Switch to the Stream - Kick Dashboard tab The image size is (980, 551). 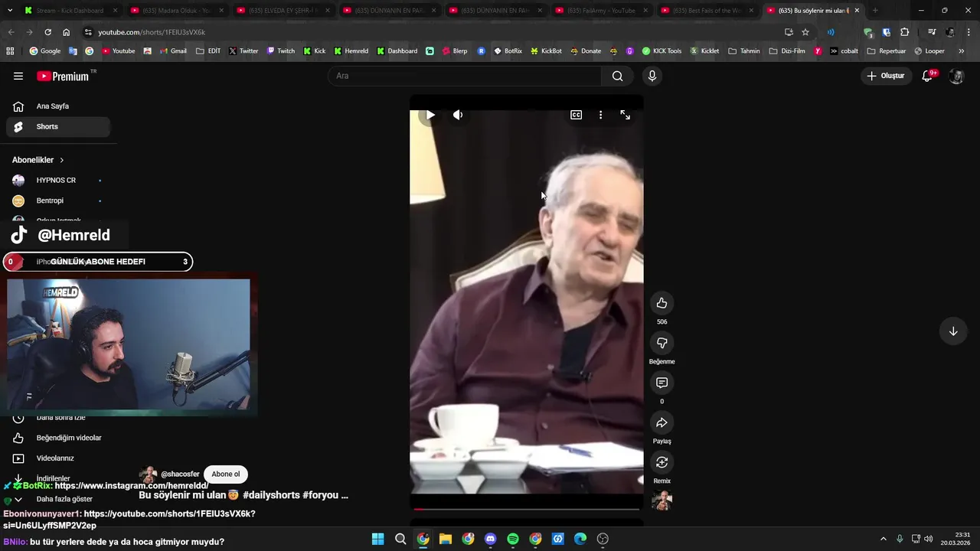coord(71,11)
